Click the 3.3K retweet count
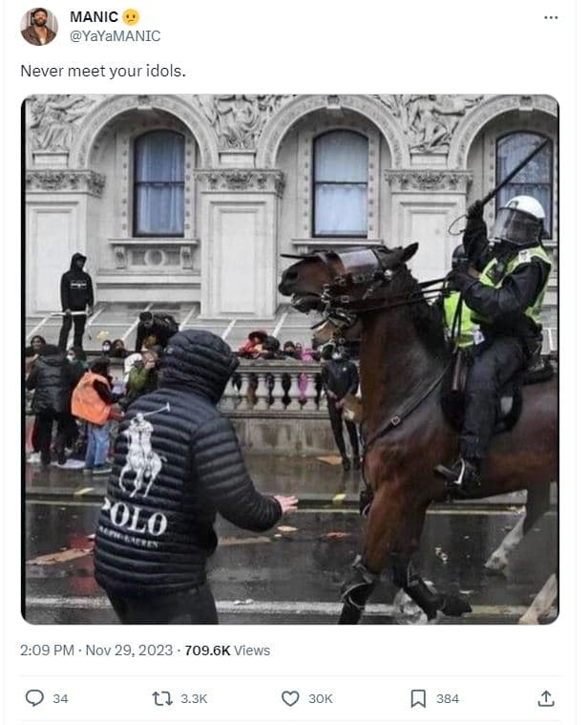The image size is (588, 725). [194, 698]
